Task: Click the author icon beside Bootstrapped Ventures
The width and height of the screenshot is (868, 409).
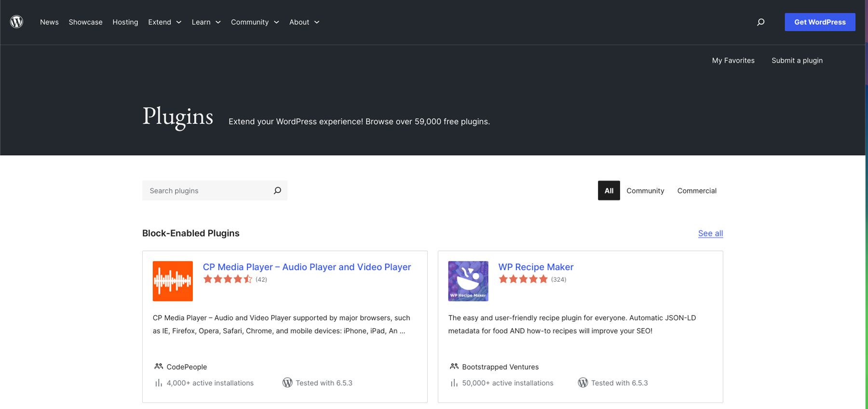Action: (454, 367)
